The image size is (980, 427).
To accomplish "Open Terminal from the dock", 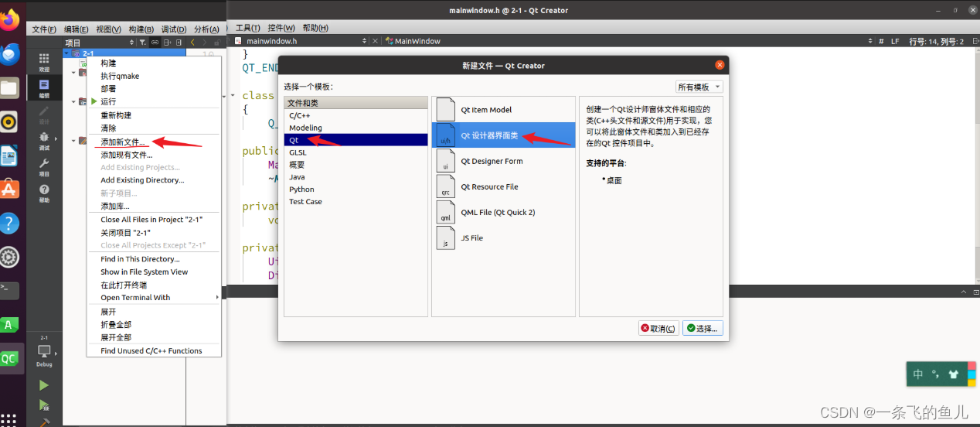I will coord(9,291).
